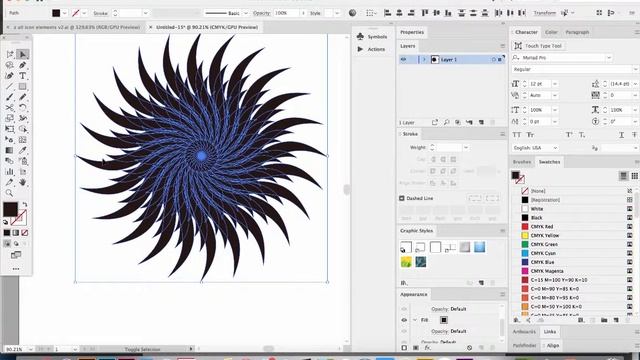Open the Layers panel menu icon
Screen dimensions: 640x360
tap(502, 46)
